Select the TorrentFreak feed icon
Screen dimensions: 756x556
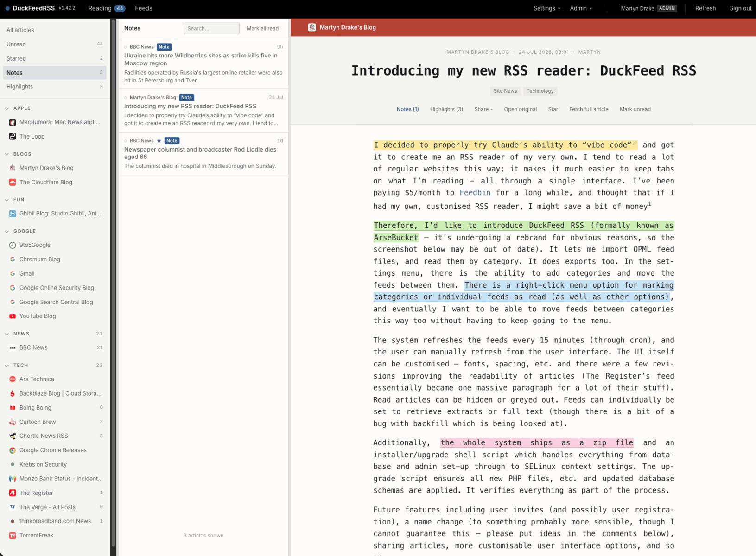click(x=13, y=536)
